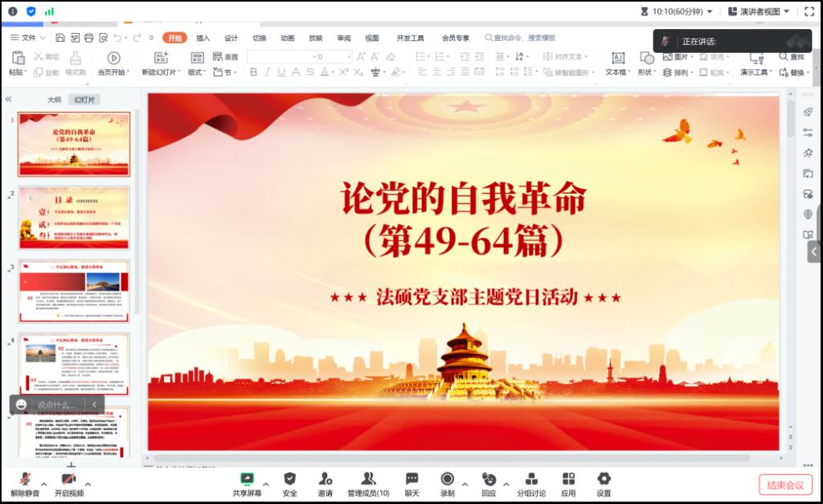Click the 说点什么 chat input box
The image size is (823, 504).
58,404
